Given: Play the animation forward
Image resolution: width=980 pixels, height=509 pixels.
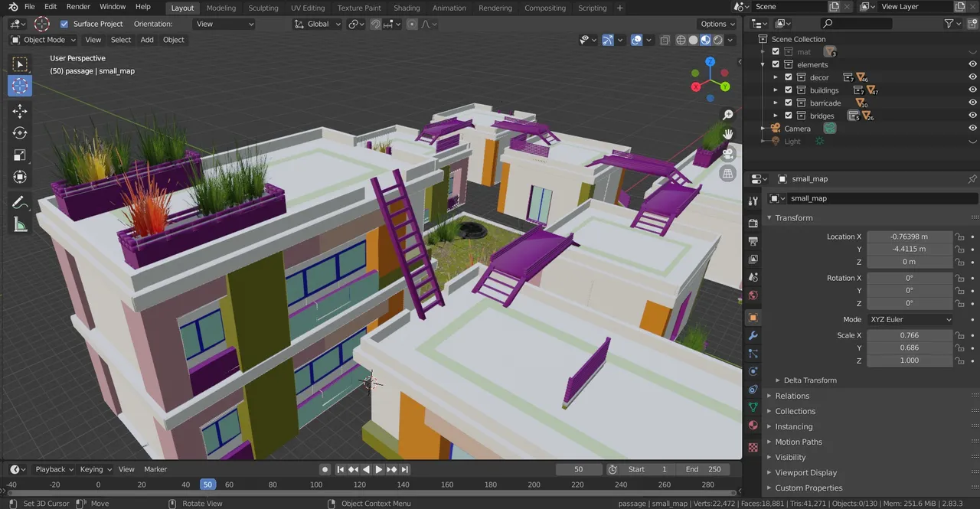Looking at the screenshot, I should pos(379,469).
